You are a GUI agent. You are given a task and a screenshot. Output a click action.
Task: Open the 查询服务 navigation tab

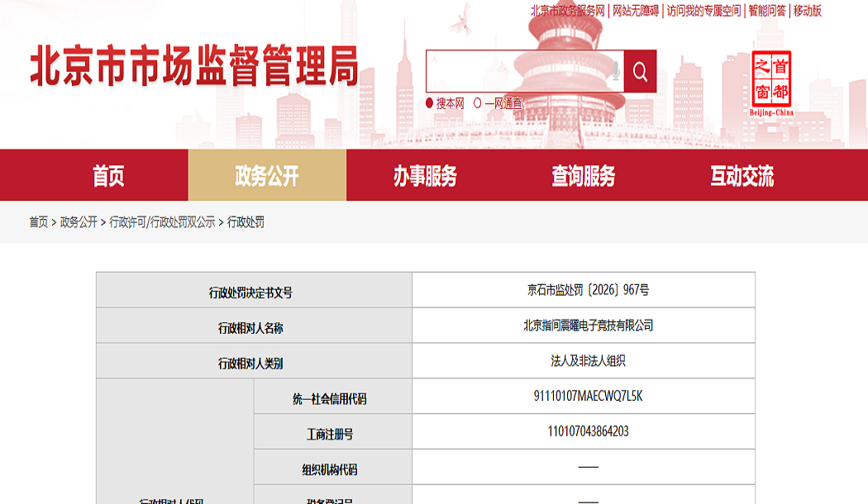pos(584,175)
